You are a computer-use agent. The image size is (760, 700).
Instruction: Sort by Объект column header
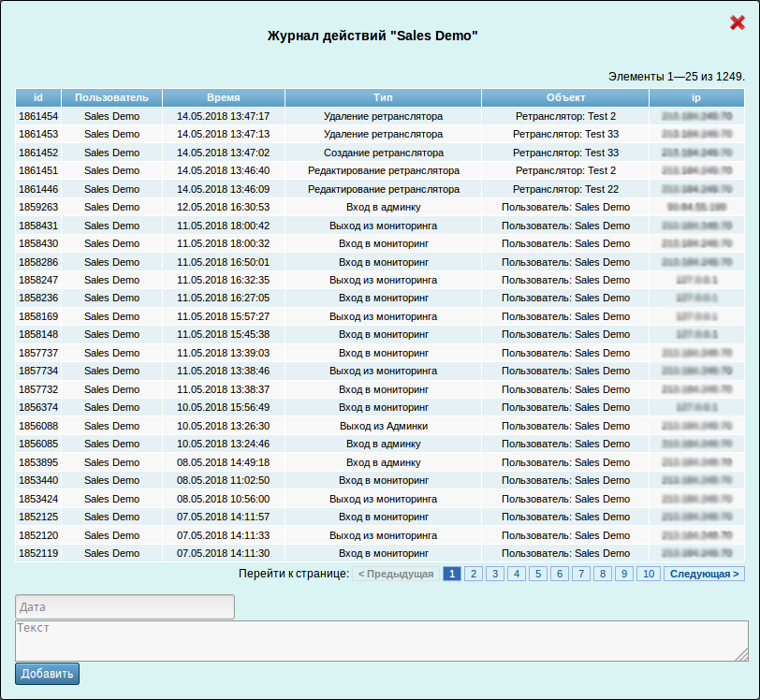click(565, 97)
